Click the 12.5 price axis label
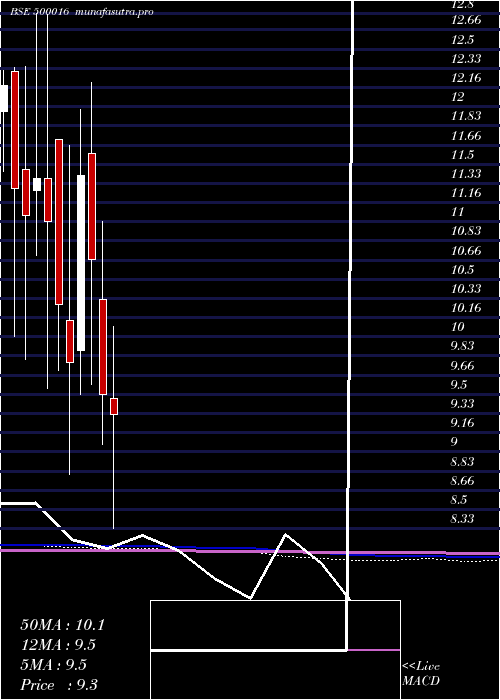The width and height of the screenshot is (500, 700). (x=462, y=40)
